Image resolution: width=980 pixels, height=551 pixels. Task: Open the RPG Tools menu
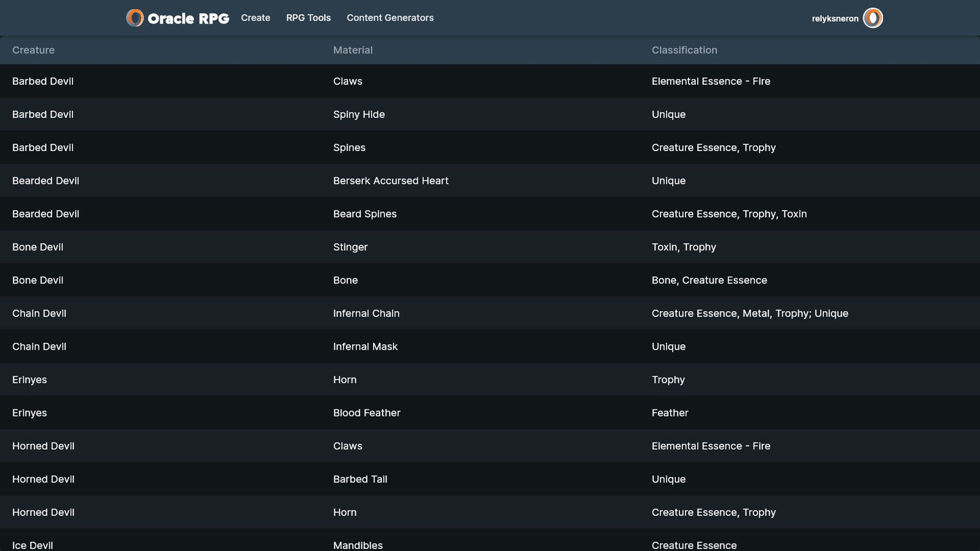pos(309,18)
